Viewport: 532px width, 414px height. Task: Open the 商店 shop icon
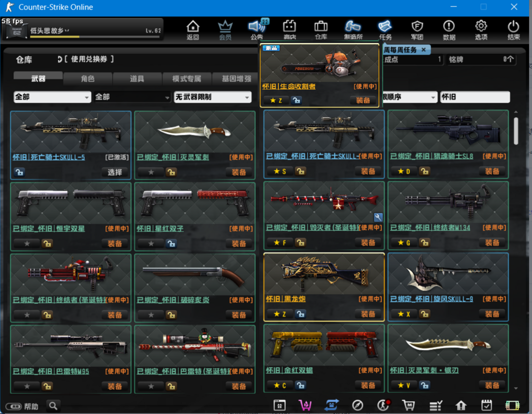coord(290,30)
